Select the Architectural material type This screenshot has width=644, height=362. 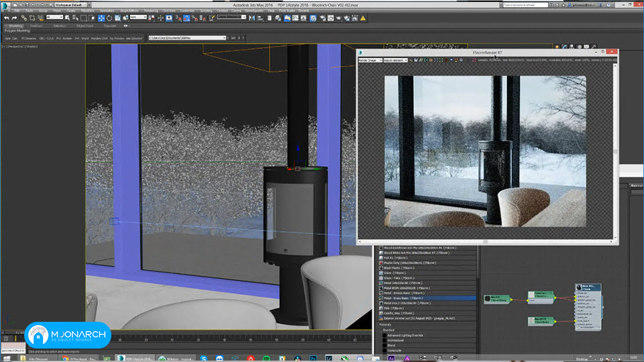(x=396, y=341)
